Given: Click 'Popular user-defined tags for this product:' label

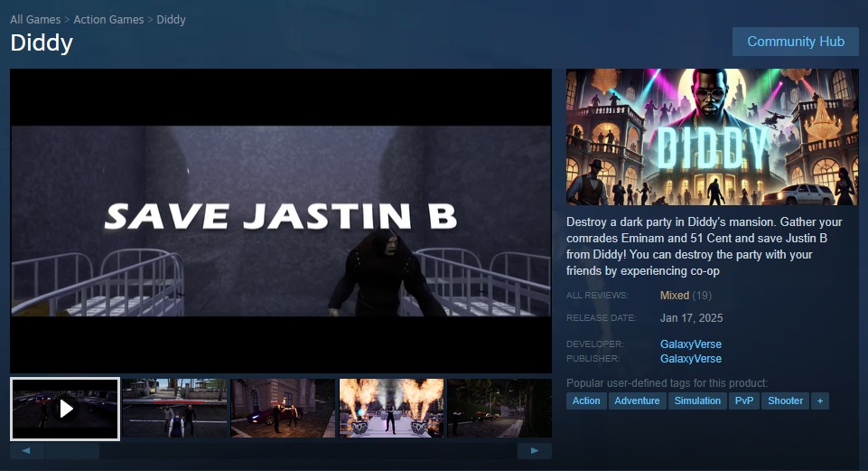Looking at the screenshot, I should pyautogui.click(x=667, y=383).
